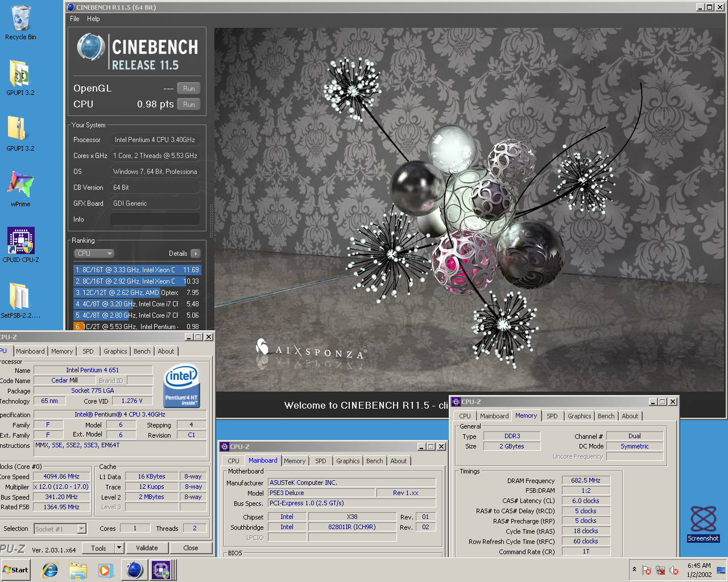728x582 pixels.
Task: Expand ranking Details arrow in Cinebench
Action: [196, 253]
